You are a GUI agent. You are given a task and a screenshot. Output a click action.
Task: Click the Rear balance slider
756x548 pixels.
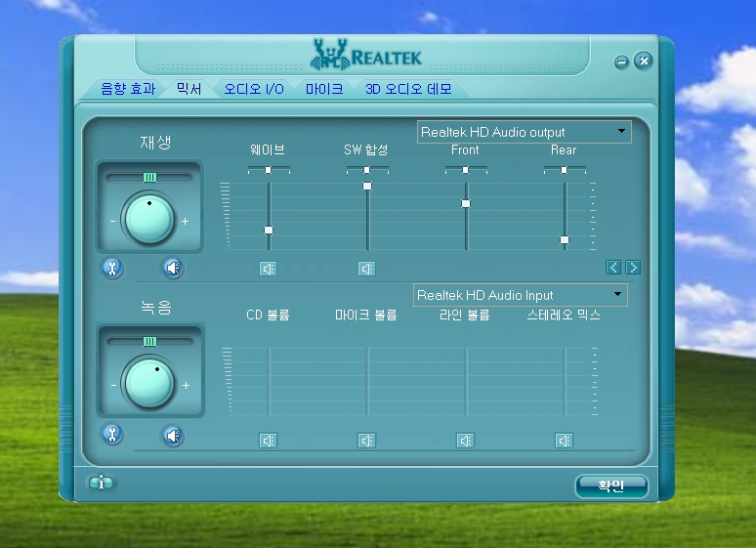(565, 170)
